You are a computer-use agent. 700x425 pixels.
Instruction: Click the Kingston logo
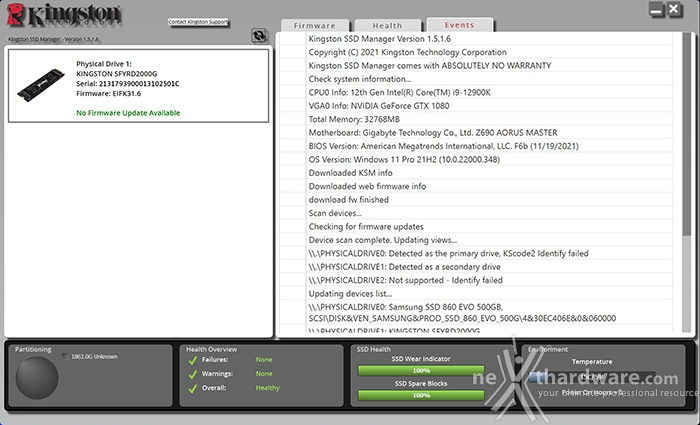point(64,15)
